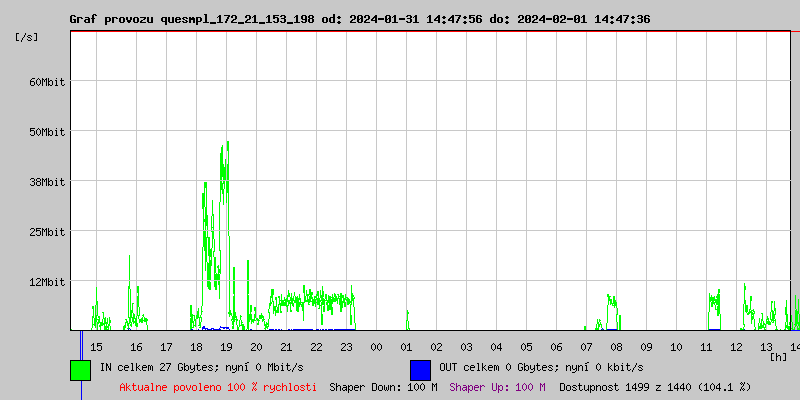Image resolution: width=800 pixels, height=400 pixels.
Task: Select hour 21 on the time axis
Action: pyautogui.click(x=287, y=347)
